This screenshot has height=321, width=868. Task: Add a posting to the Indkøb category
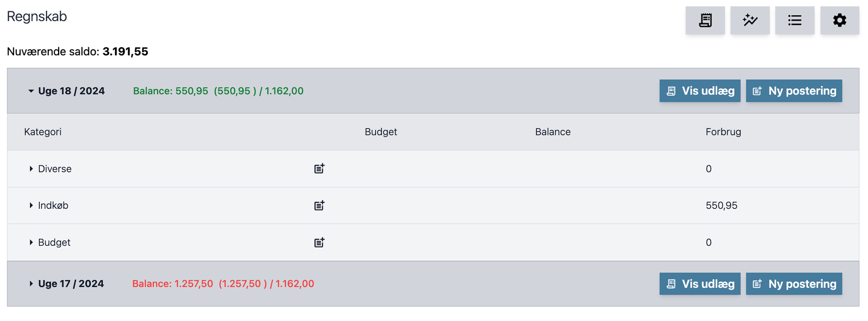[x=320, y=206]
